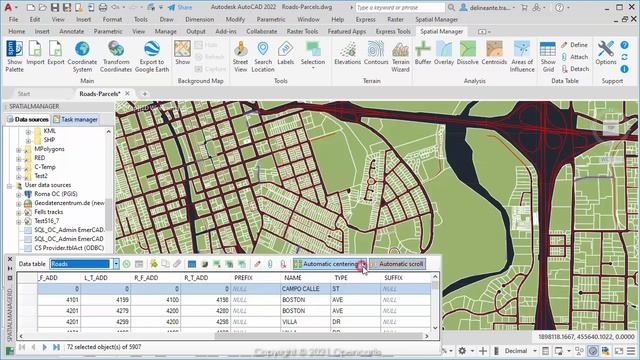The width and height of the screenshot is (640, 360).
Task: Collapse the User data sources node
Action: click(x=9, y=185)
